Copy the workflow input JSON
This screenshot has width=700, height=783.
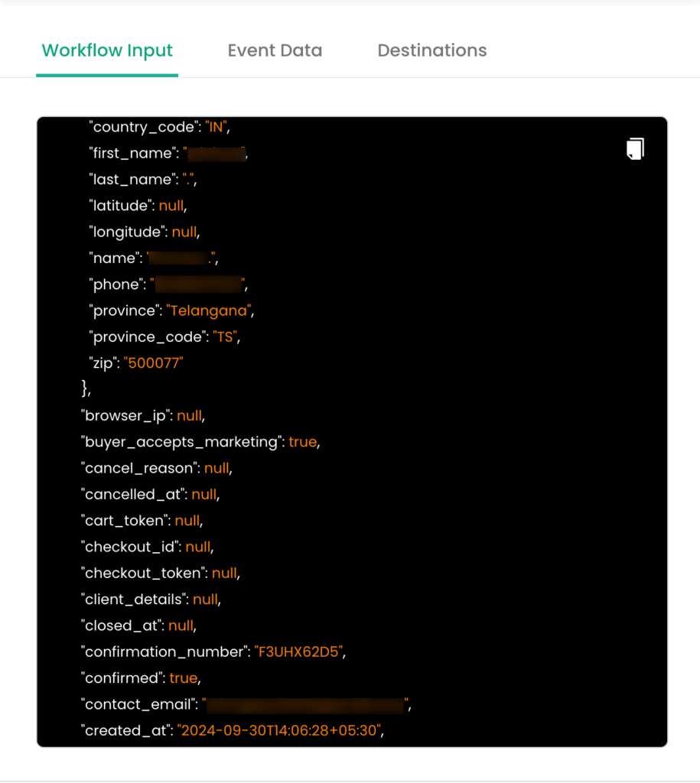pos(635,149)
